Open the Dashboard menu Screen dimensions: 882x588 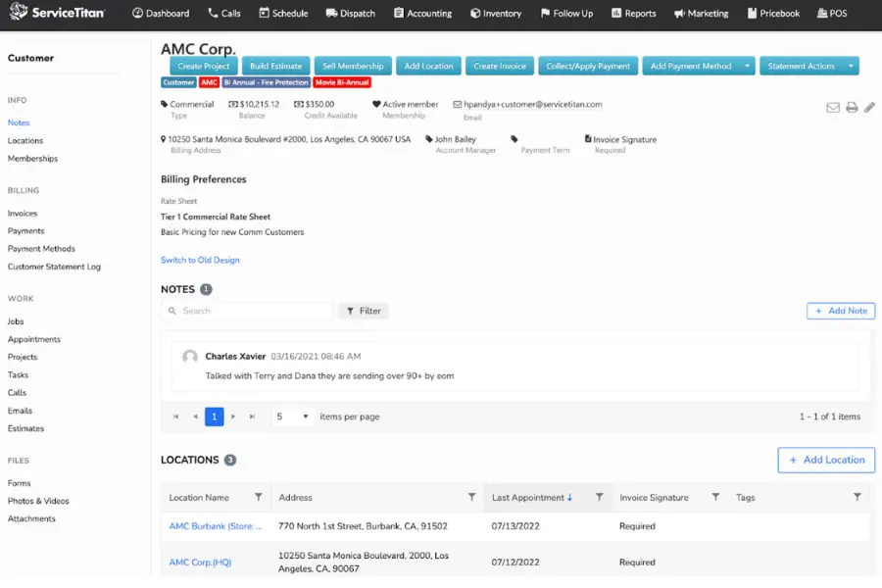pos(161,13)
